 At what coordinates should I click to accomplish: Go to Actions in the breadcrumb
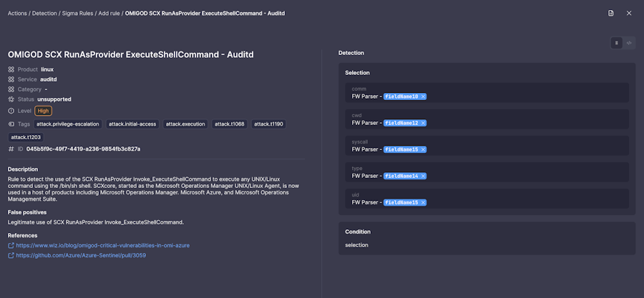point(17,14)
